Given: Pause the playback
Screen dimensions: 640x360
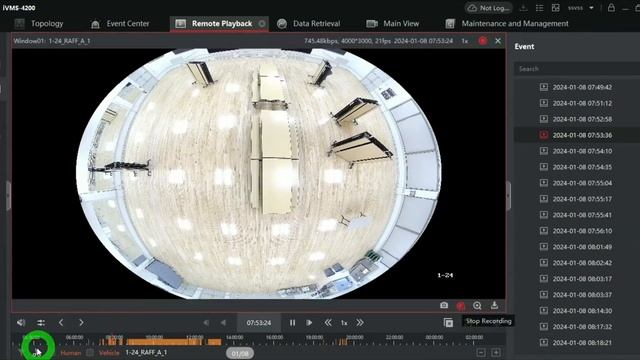Looking at the screenshot, I should coord(292,322).
